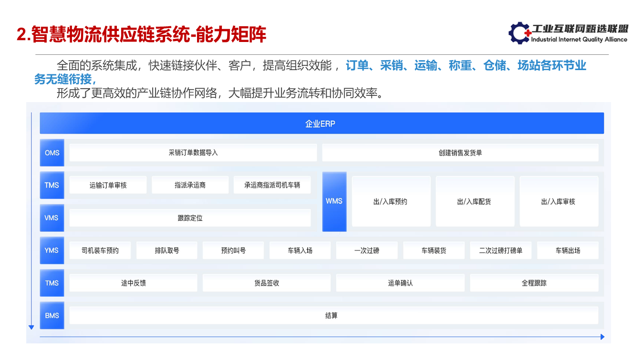Click the slide title 智慧物流供应链系统-能力矩阵
644x362 pixels.
(x=141, y=34)
